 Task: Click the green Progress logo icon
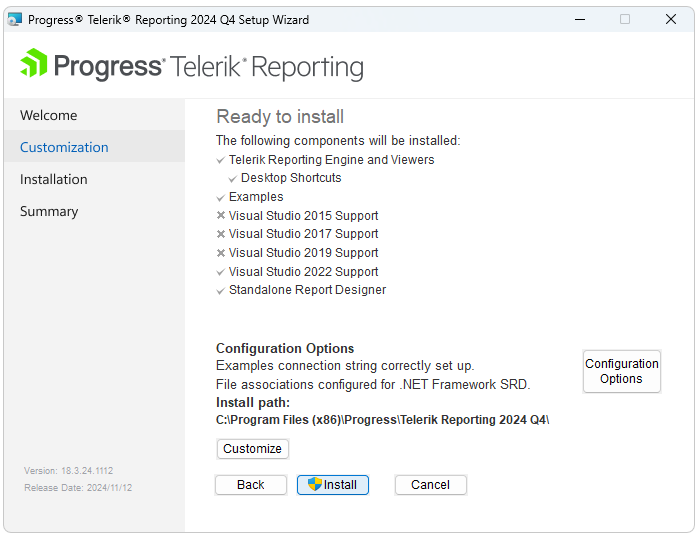coord(34,63)
